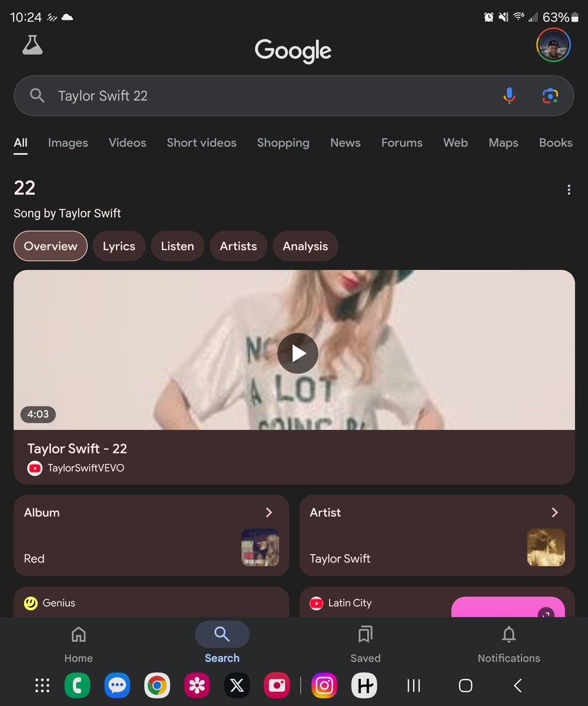This screenshot has height=706, width=588.
Task: Tap the magnifier icon in search bar
Action: point(37,95)
